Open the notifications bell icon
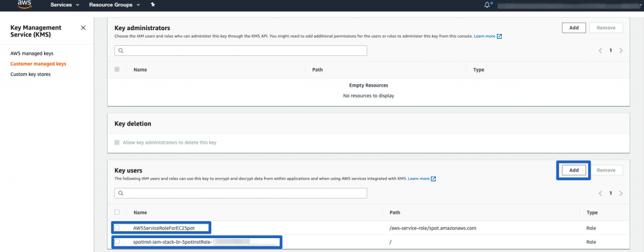644x252 pixels. point(487,4)
